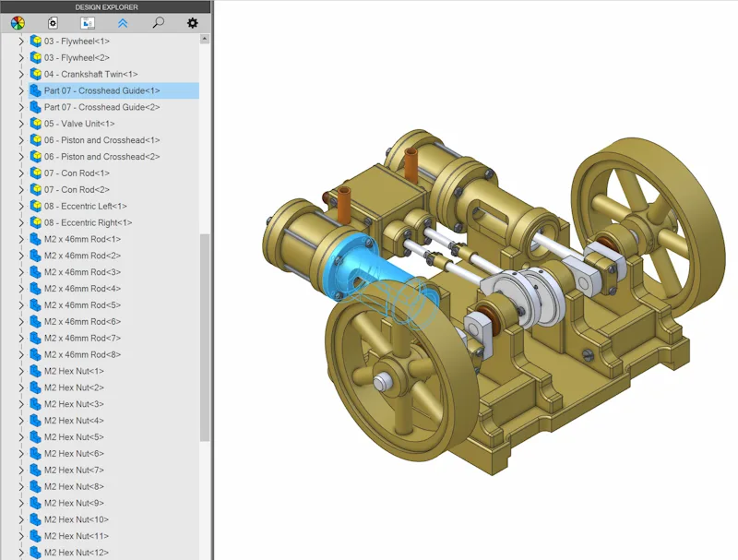The width and height of the screenshot is (738, 560).
Task: Expand the M2 x 46mm Rod<4> node
Action: coord(21,289)
